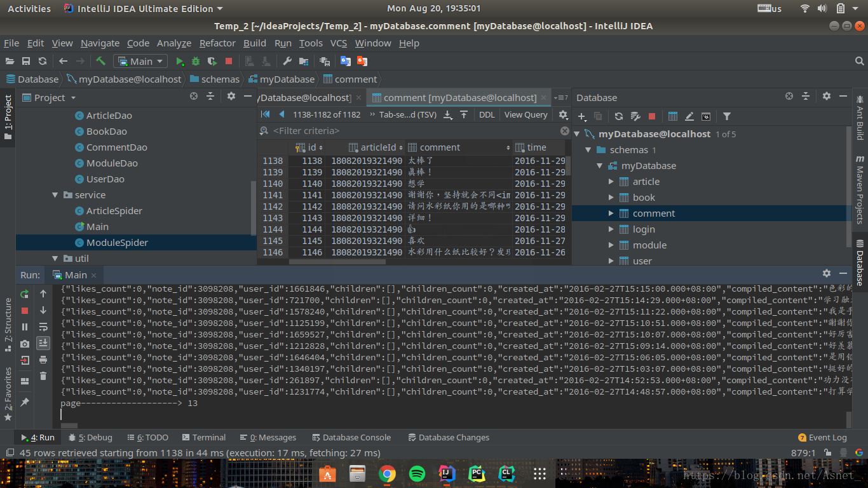Open the table editor icon in Database toolbar
The width and height of the screenshot is (868, 488).
point(673,116)
